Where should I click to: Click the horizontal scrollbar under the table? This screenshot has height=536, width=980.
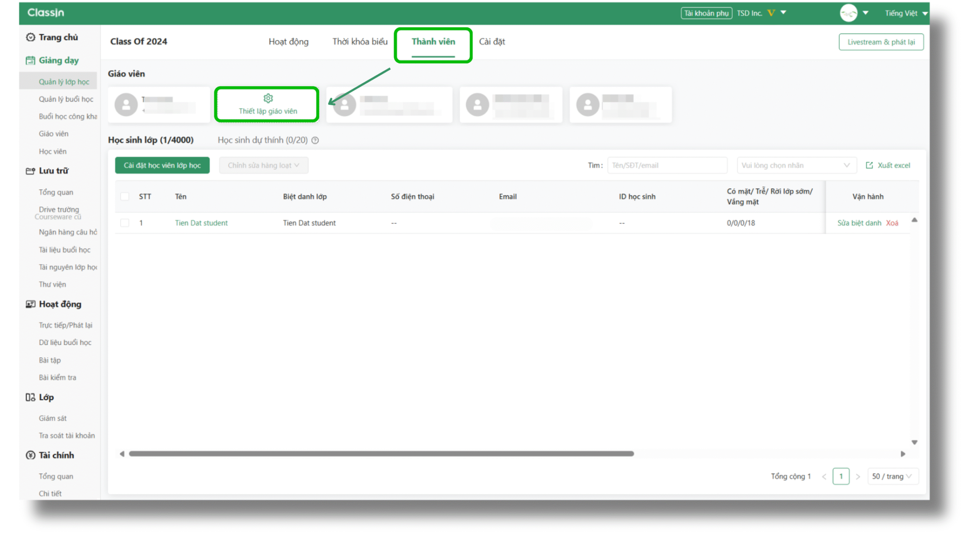coord(381,454)
